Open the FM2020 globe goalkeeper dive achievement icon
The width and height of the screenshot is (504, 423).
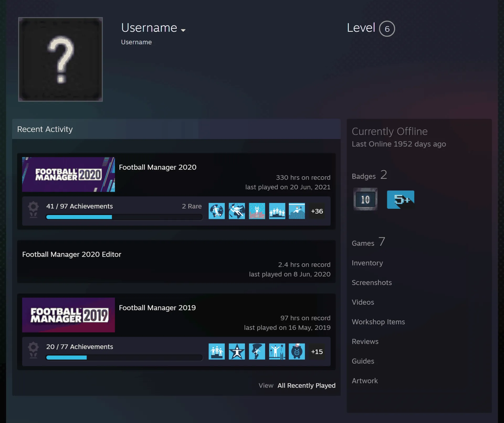[x=237, y=211]
